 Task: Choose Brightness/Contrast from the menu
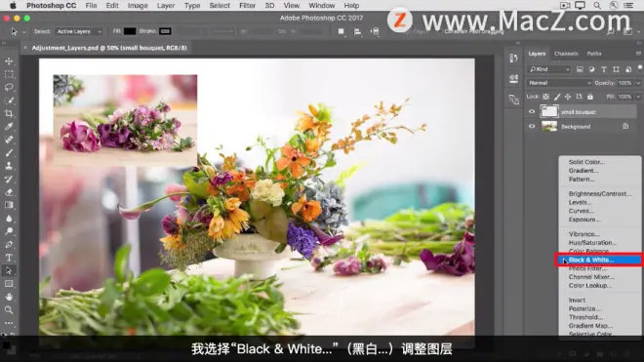pos(600,193)
